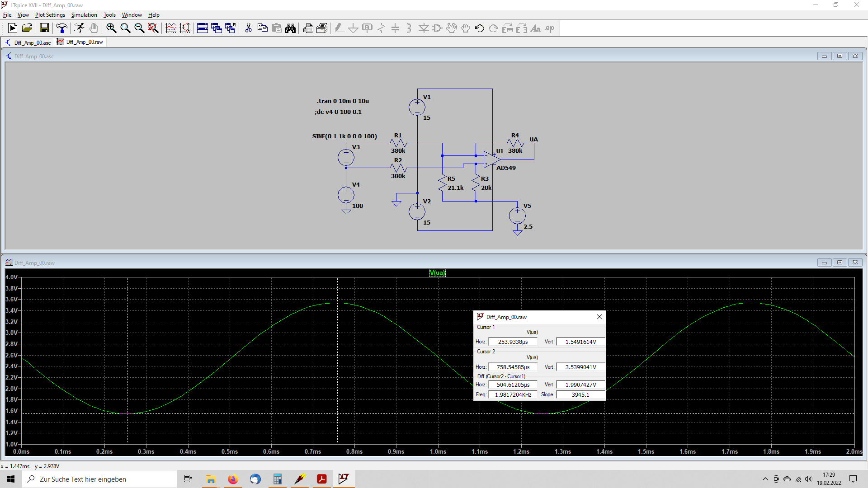Open Find with the binoculars icon
The height and width of the screenshot is (488, 868).
(x=290, y=28)
